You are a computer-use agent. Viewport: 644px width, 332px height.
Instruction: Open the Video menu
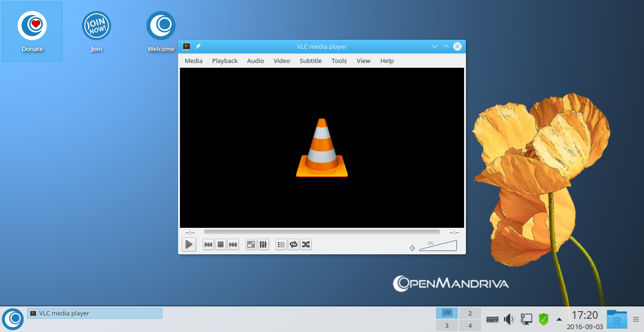click(x=282, y=61)
